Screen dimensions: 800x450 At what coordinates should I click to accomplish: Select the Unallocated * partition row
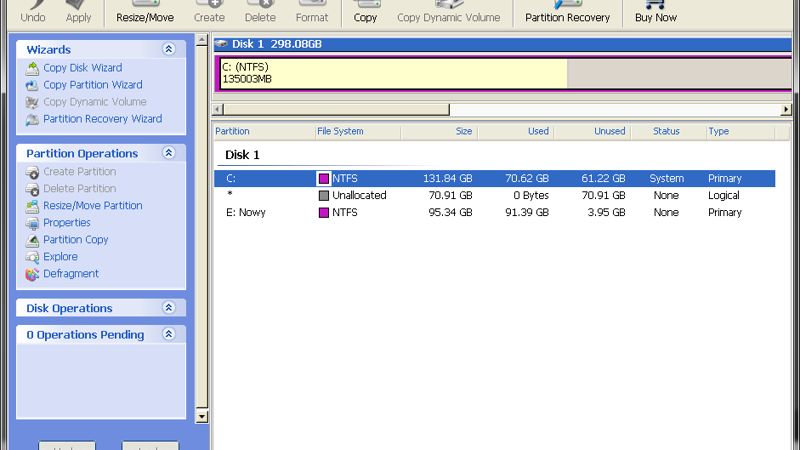(x=494, y=195)
